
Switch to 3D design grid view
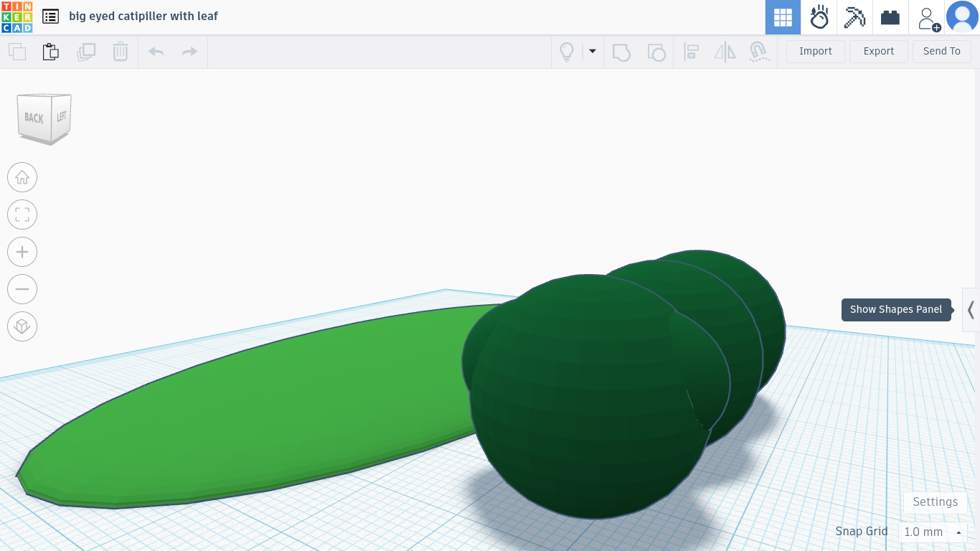pos(783,17)
